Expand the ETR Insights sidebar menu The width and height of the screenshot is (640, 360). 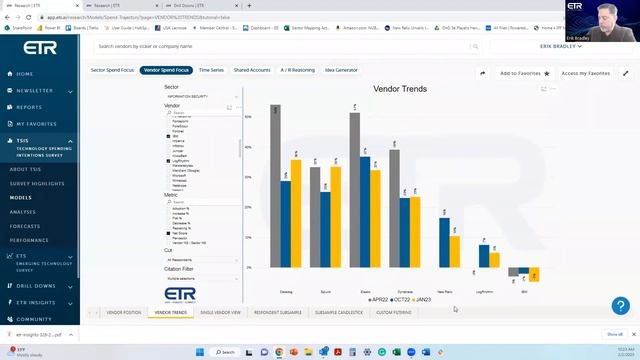pos(70,304)
